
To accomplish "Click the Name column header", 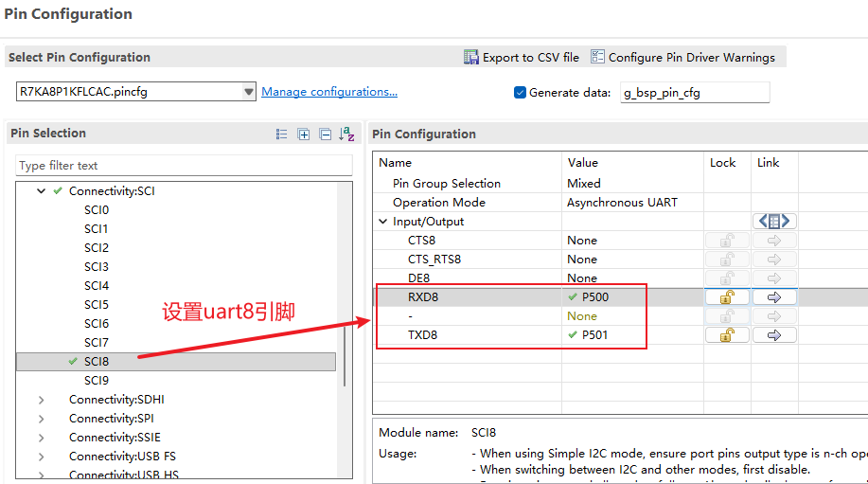I will point(396,163).
